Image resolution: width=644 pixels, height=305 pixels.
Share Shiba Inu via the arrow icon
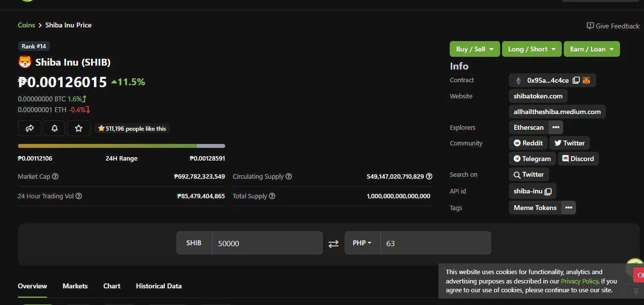click(x=30, y=128)
